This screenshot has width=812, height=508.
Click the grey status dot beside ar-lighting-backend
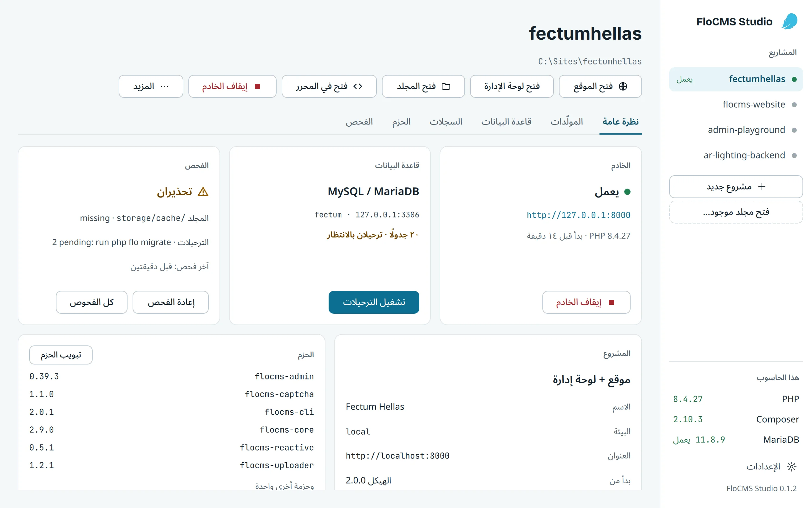pyautogui.click(x=794, y=155)
